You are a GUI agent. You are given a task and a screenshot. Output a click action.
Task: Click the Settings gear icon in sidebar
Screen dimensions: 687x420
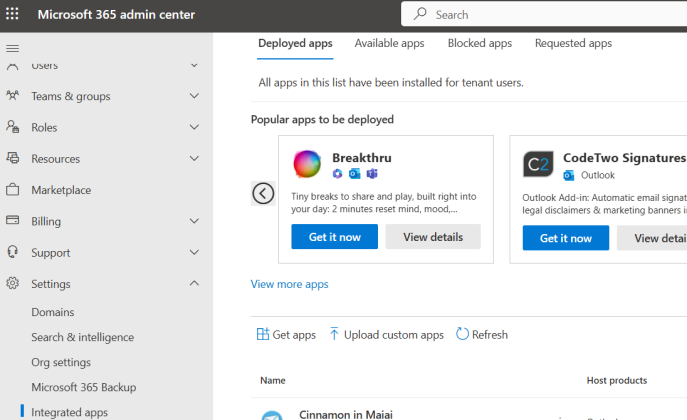(x=13, y=283)
